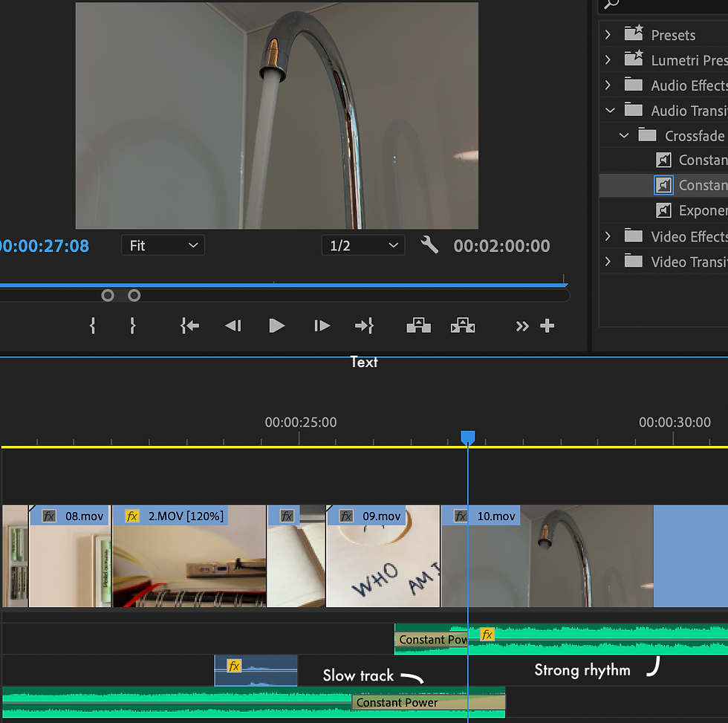728x723 pixels.
Task: Select the Video Transitions folder icon
Action: [634, 261]
